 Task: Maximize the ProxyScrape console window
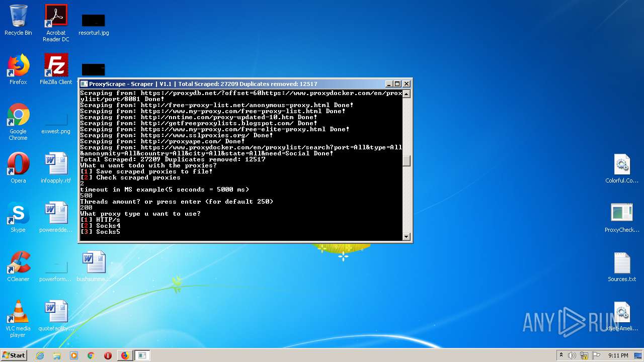point(397,84)
